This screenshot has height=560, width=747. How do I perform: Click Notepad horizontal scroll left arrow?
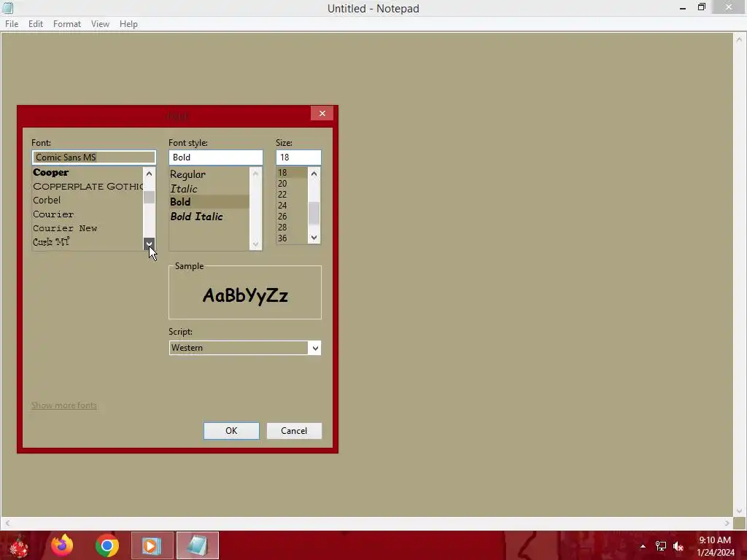click(7, 523)
